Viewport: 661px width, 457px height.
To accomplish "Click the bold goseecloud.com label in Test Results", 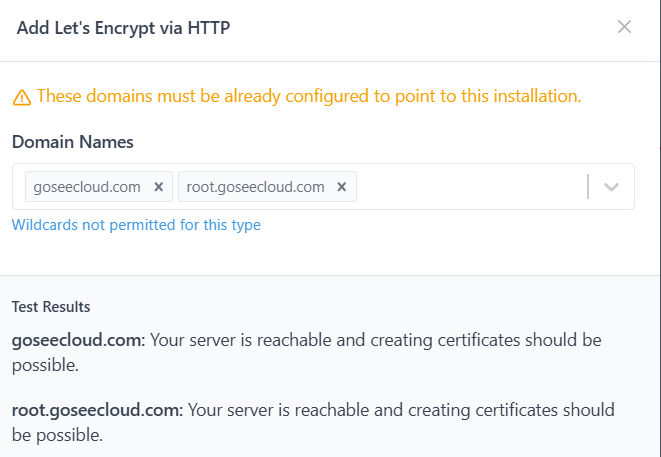I will tap(78, 340).
